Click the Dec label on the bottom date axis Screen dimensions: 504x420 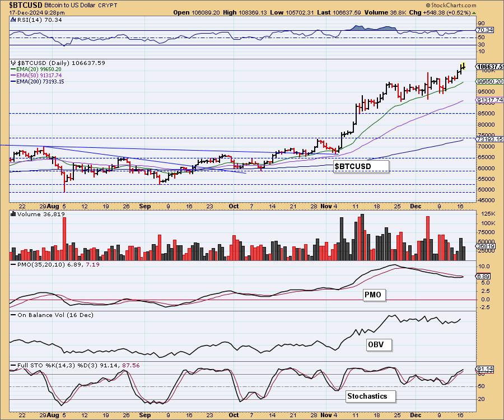pyautogui.click(x=416, y=415)
